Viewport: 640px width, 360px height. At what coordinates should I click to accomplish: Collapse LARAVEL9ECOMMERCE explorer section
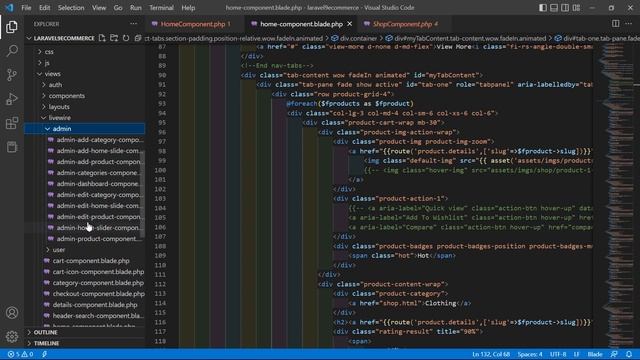tap(60, 38)
